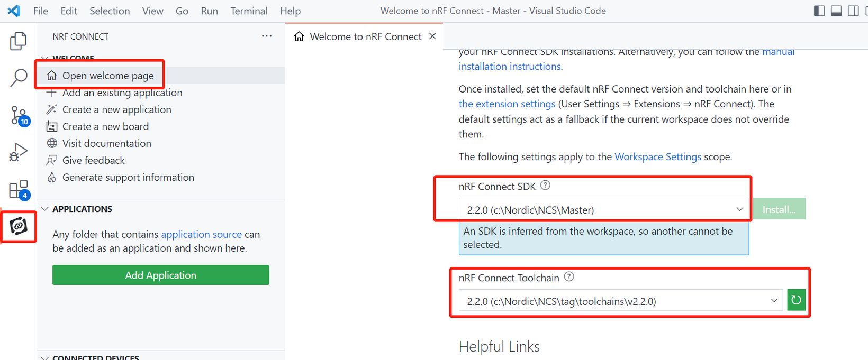
Task: Toggle the primary side bar layout icon
Action: pyautogui.click(x=819, y=11)
